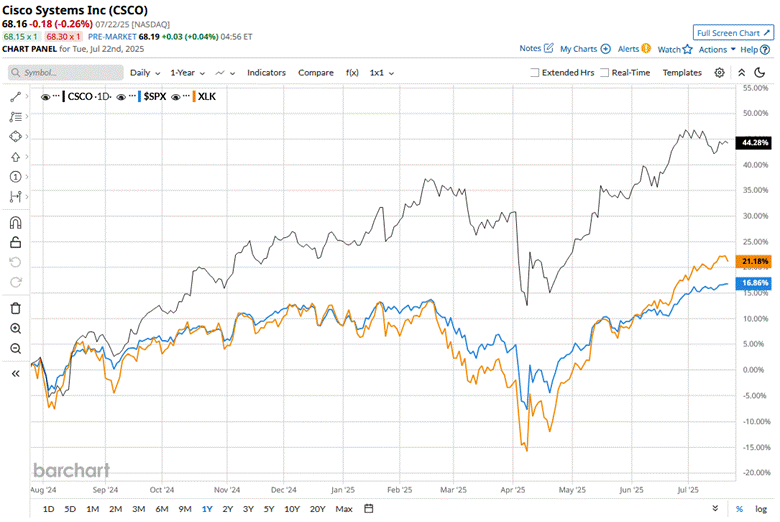Open the Daily frequency dropdown
The image size is (780, 522).
145,73
